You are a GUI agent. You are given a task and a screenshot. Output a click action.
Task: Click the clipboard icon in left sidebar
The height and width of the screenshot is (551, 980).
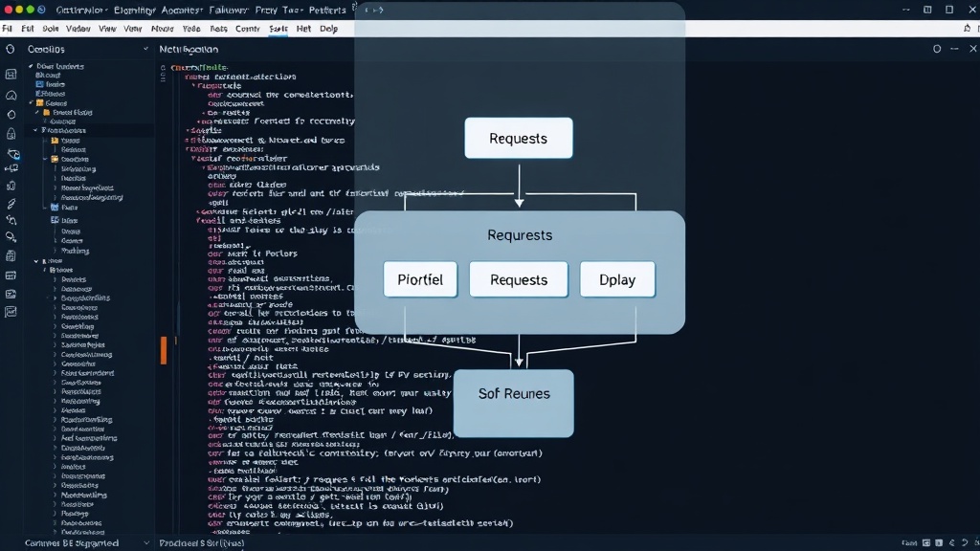pos(11,256)
